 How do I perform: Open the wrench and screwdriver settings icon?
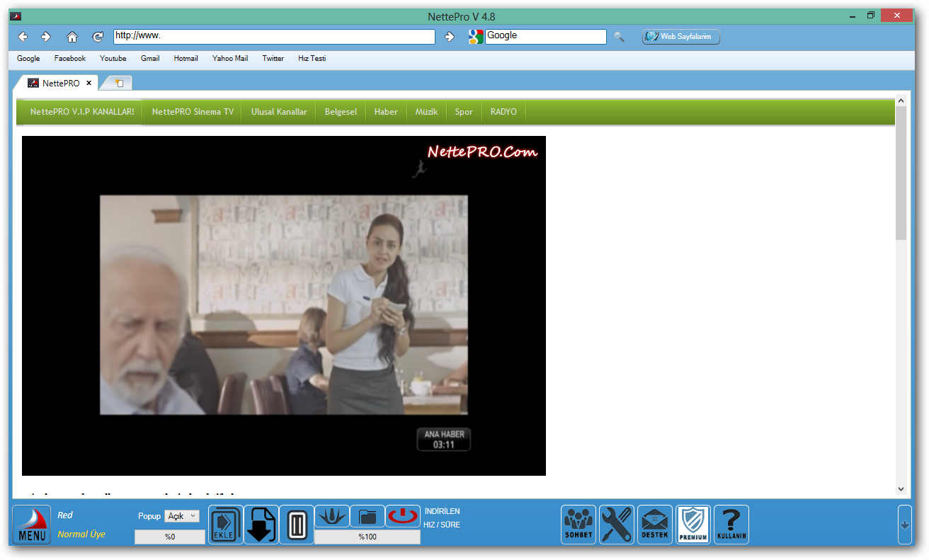617,525
